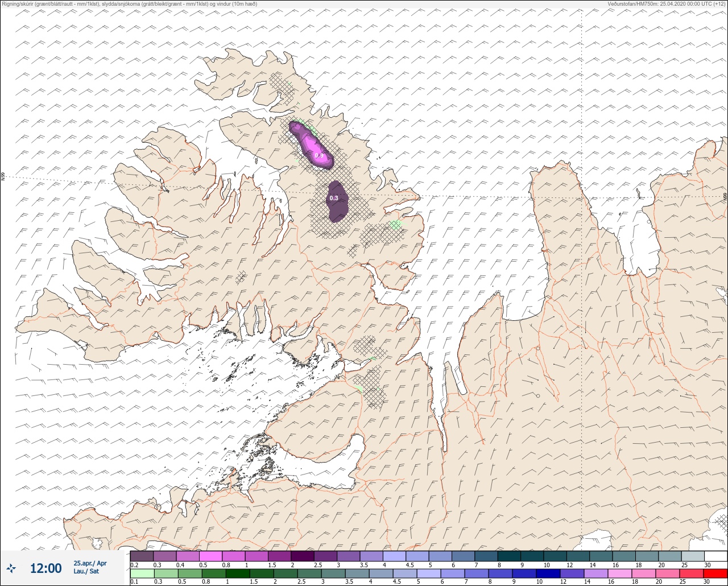Click the 'N99' label on the left edge
The height and width of the screenshot is (586, 728).
click(x=3, y=177)
